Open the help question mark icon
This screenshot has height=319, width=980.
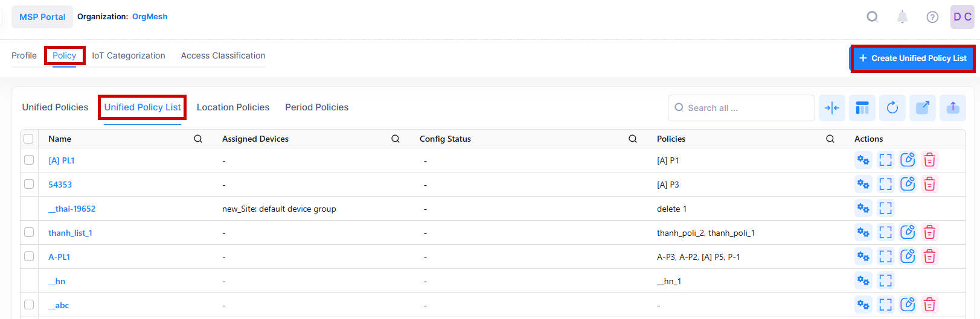(x=932, y=17)
